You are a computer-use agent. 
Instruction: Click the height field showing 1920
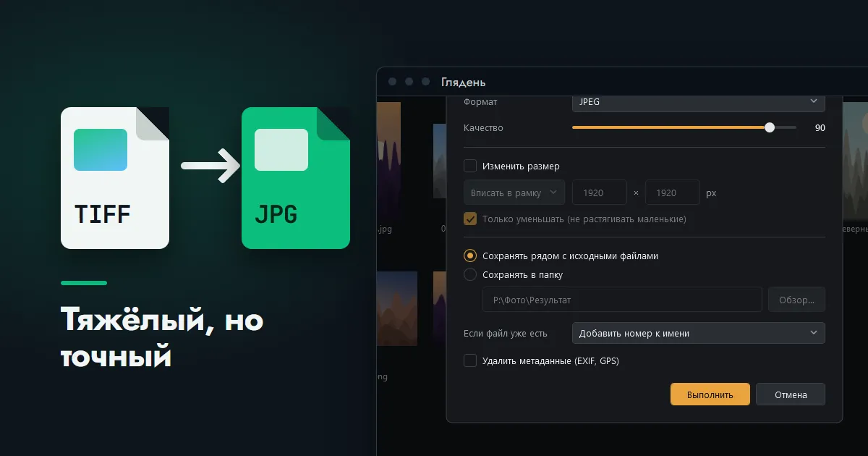pos(673,193)
